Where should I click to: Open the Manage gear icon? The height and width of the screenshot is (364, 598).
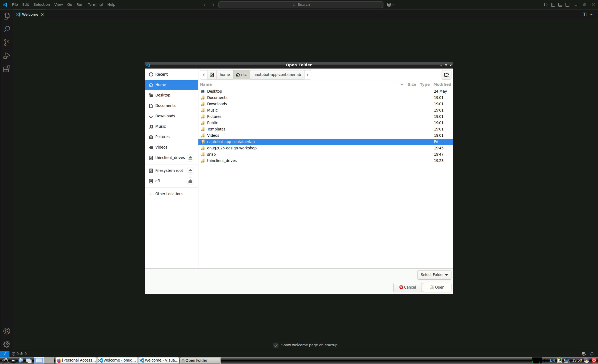click(7, 344)
